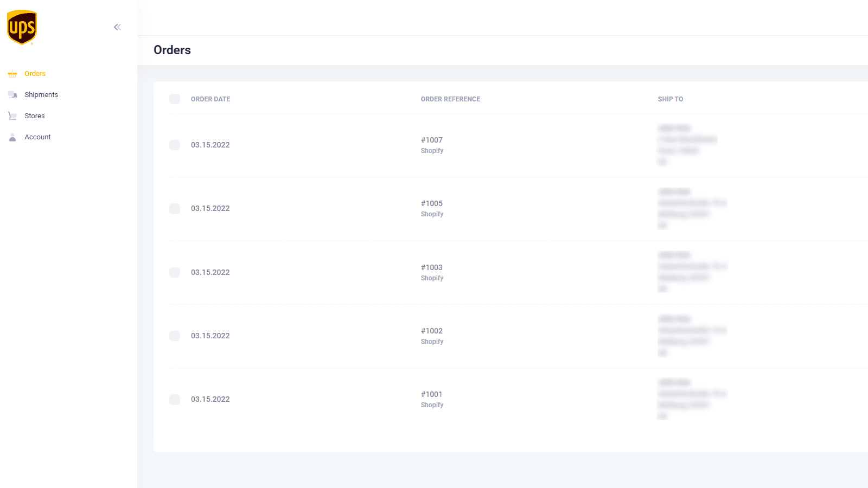Click Shopify label under order #1001

(432, 405)
